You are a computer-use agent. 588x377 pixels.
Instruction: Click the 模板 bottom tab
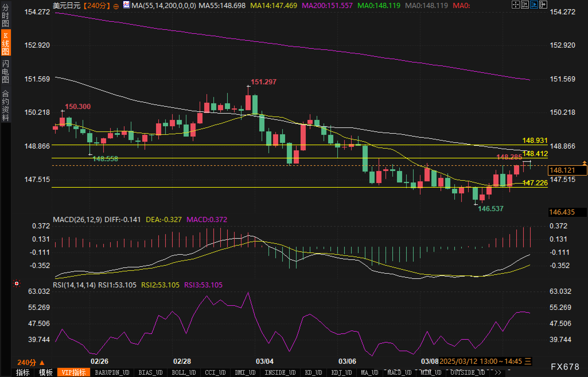click(46, 372)
